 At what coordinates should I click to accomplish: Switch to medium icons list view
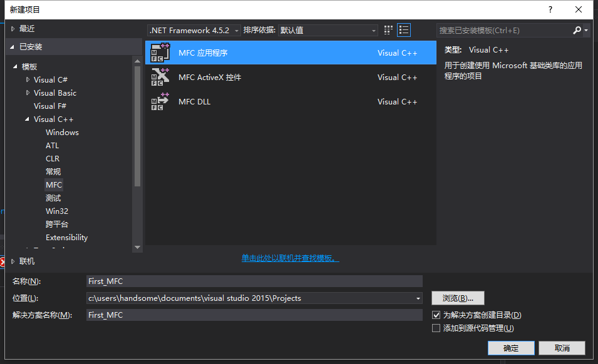pyautogui.click(x=404, y=30)
